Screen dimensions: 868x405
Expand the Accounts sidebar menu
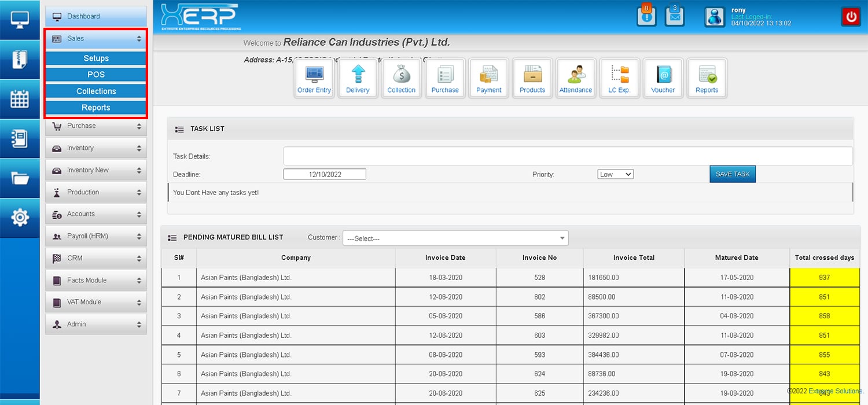96,214
